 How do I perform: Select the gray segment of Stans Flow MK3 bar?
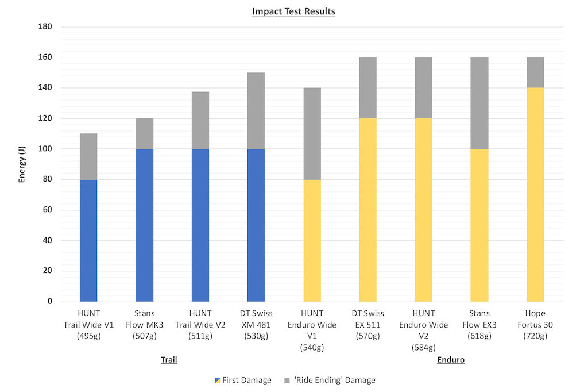145,134
